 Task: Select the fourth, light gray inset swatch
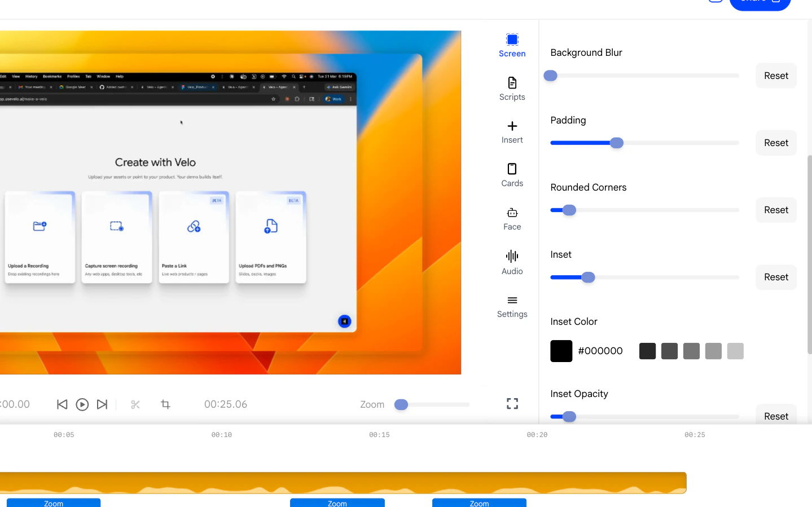713,351
